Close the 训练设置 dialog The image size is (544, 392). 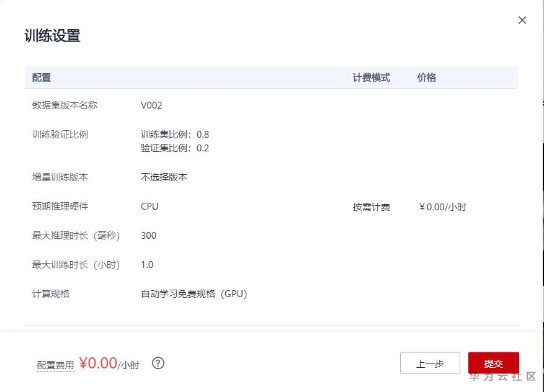[522, 20]
